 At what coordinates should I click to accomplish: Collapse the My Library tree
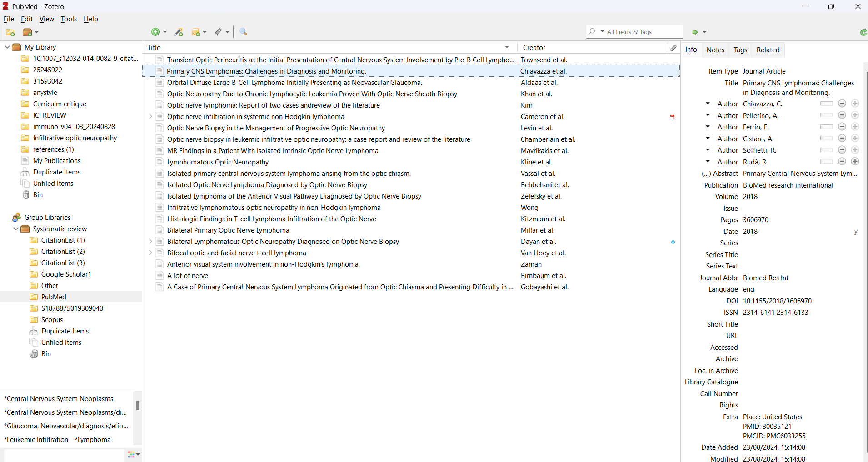pyautogui.click(x=7, y=47)
